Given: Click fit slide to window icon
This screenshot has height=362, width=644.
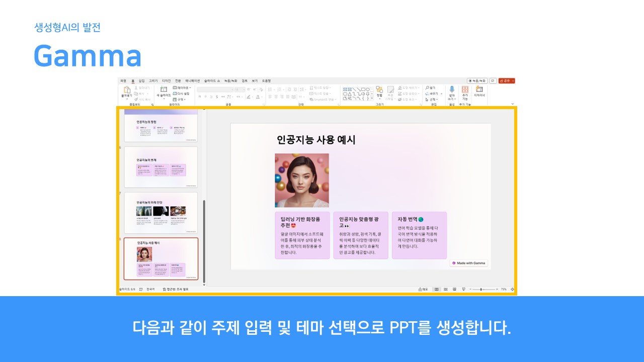Looking at the screenshot, I should (512, 289).
